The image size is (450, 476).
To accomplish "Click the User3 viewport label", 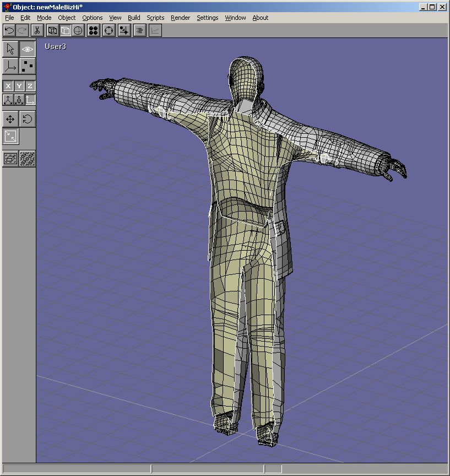I will coord(55,47).
